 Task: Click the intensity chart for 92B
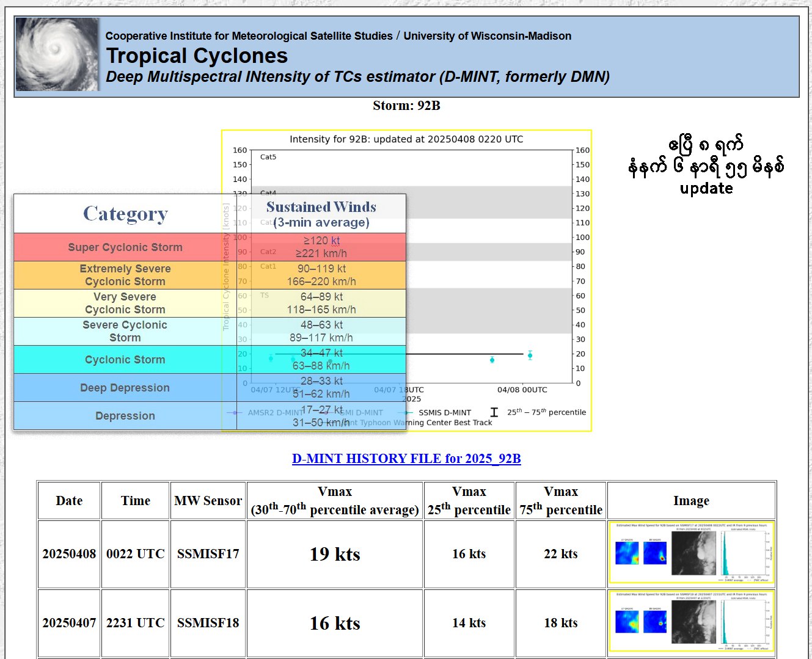pos(406,280)
